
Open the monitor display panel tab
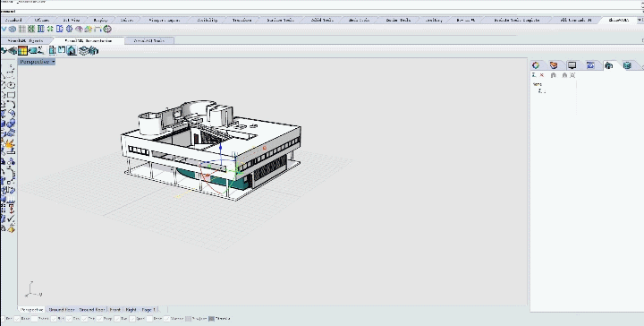click(x=572, y=65)
